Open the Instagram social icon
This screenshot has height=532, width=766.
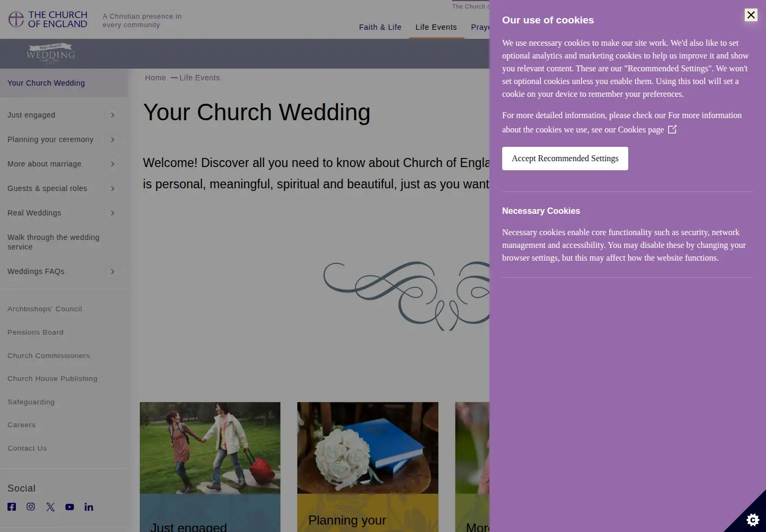(x=31, y=507)
